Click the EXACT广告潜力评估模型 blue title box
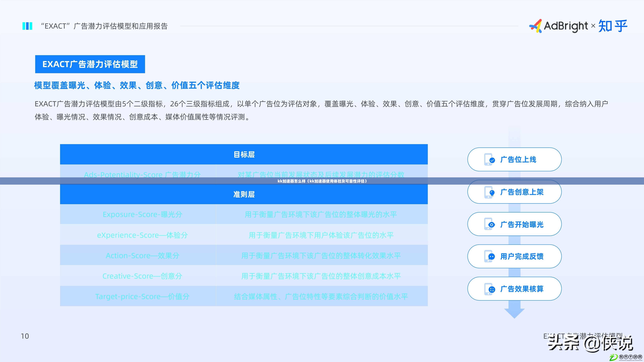This screenshot has height=362, width=644. (x=90, y=64)
